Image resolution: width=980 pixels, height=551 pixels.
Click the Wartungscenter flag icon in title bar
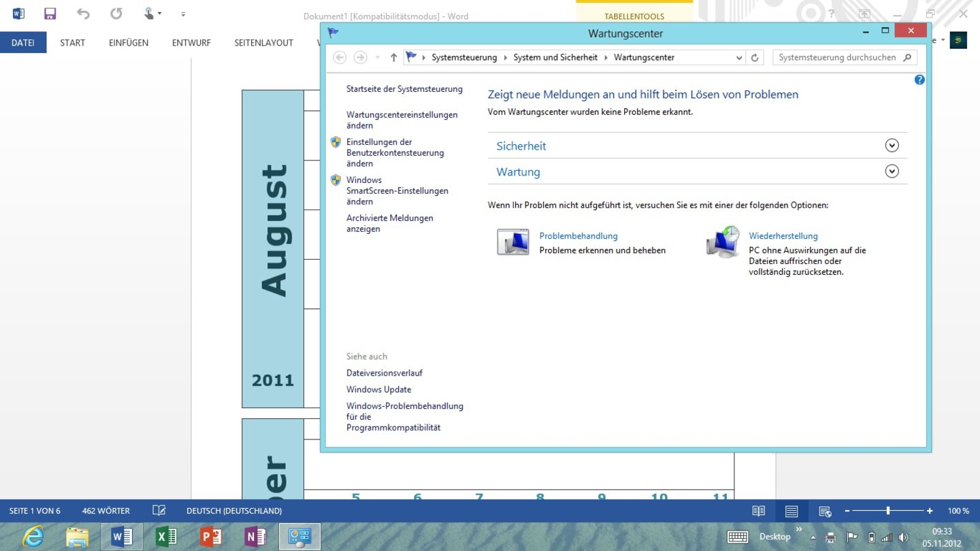tap(333, 33)
